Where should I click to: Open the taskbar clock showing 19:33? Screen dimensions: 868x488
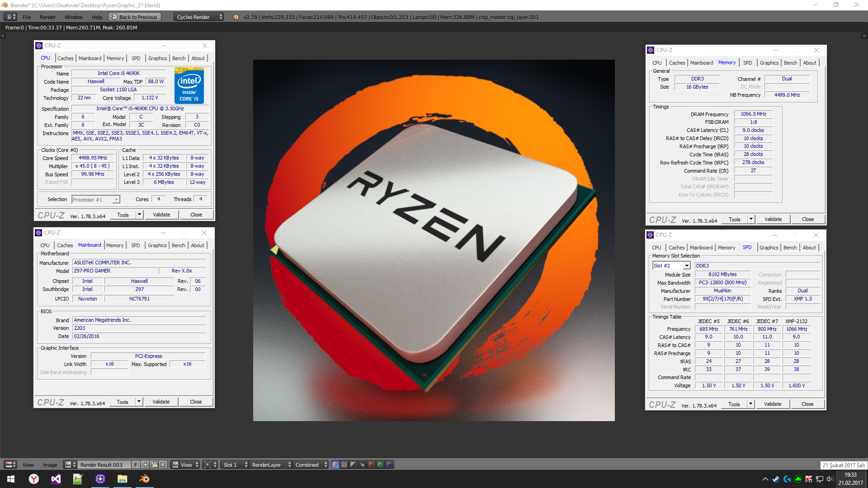coord(850,479)
